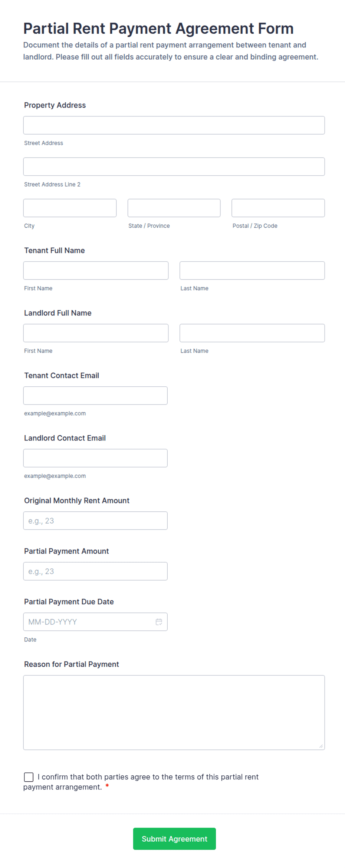Viewport: 345px width, 868px height.
Task: Check the confirm both parties agree checkbox
Action: tap(29, 777)
